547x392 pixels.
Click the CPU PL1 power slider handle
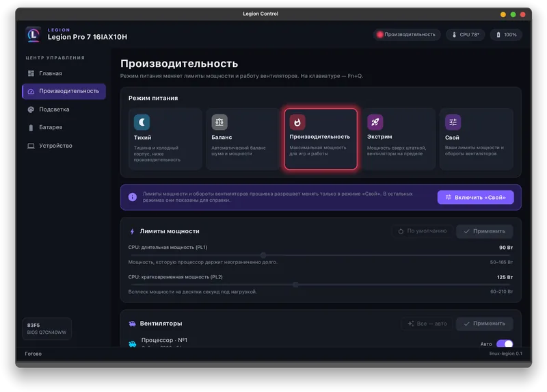coord(263,255)
